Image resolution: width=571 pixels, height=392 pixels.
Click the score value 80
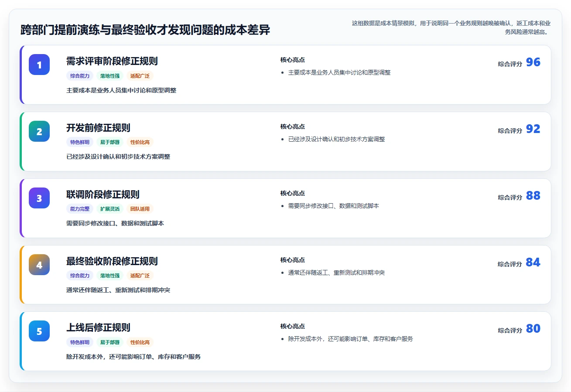[x=533, y=329]
